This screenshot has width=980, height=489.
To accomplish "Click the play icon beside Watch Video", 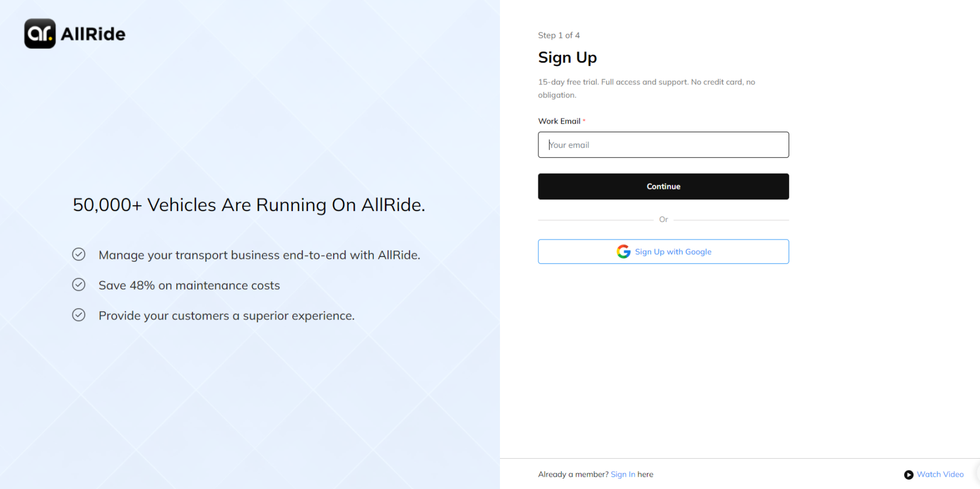I will coord(909,474).
